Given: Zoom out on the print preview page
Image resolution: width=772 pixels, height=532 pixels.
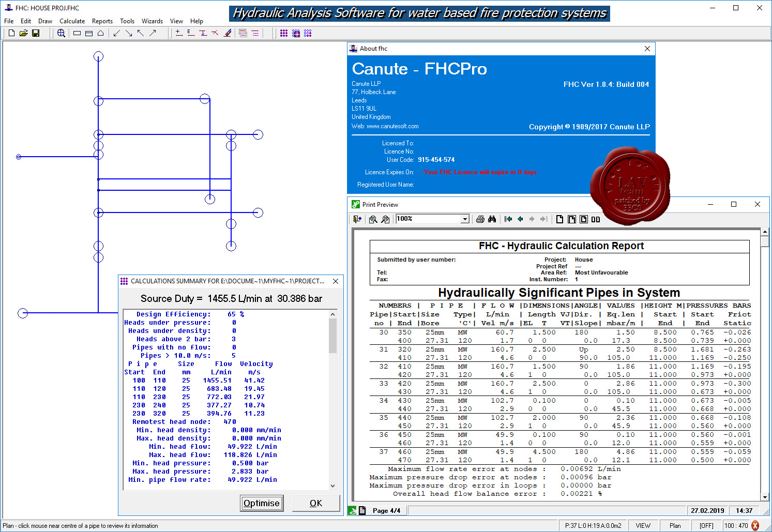Looking at the screenshot, I should pyautogui.click(x=385, y=219).
